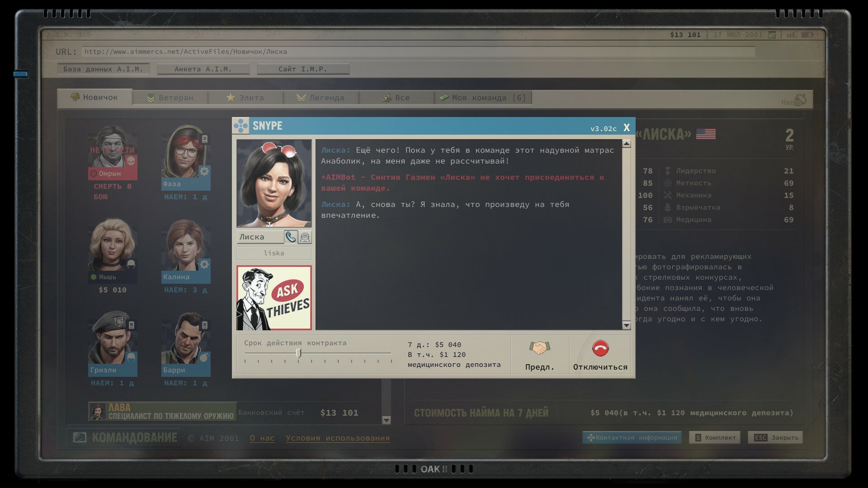Click the calendar icon next to date
Viewport: 868px width, 488px height.
772,35
